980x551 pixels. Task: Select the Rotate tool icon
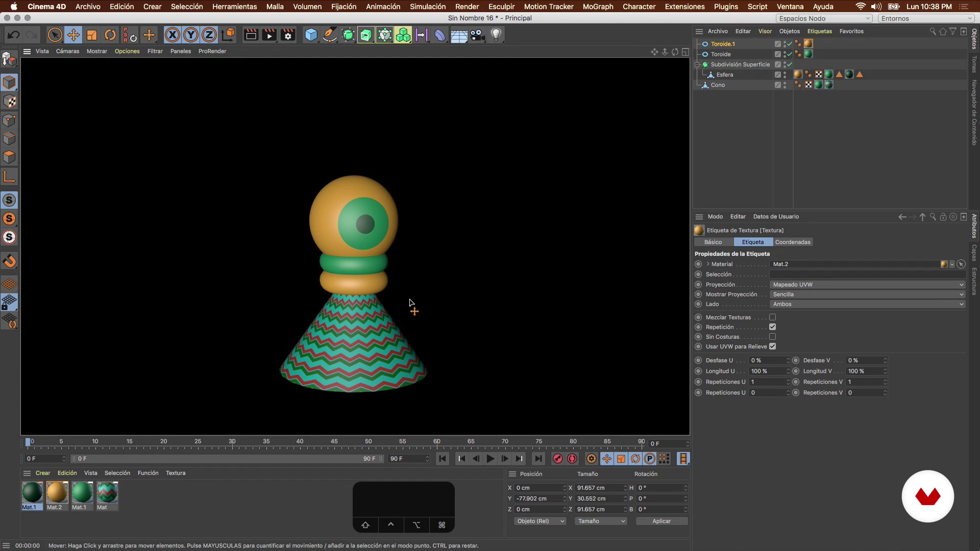coord(110,35)
